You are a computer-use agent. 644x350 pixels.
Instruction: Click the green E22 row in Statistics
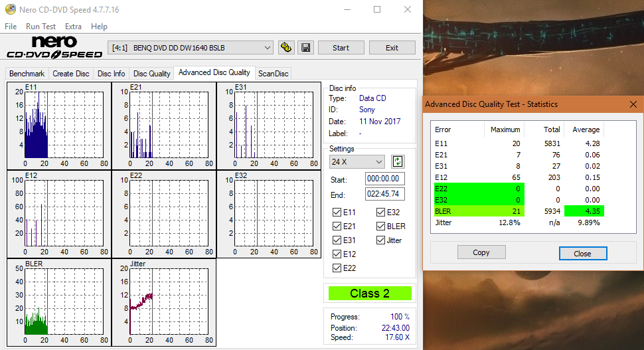click(x=479, y=189)
